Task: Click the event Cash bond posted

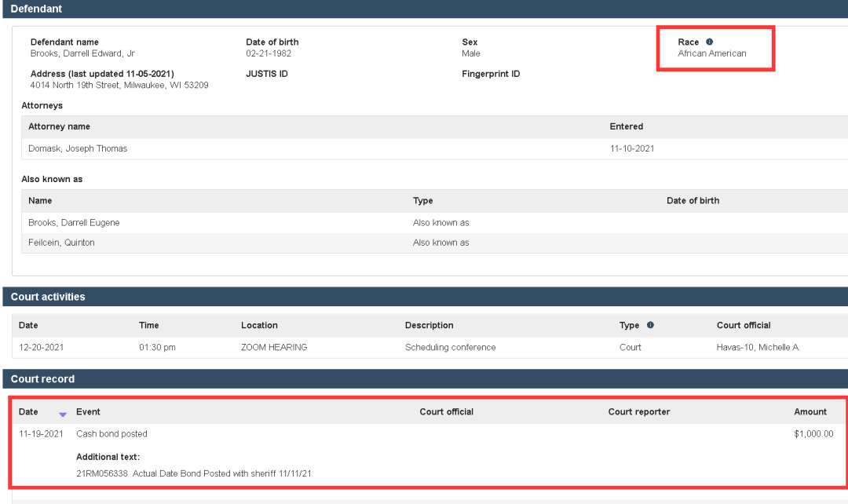Action: (111, 433)
